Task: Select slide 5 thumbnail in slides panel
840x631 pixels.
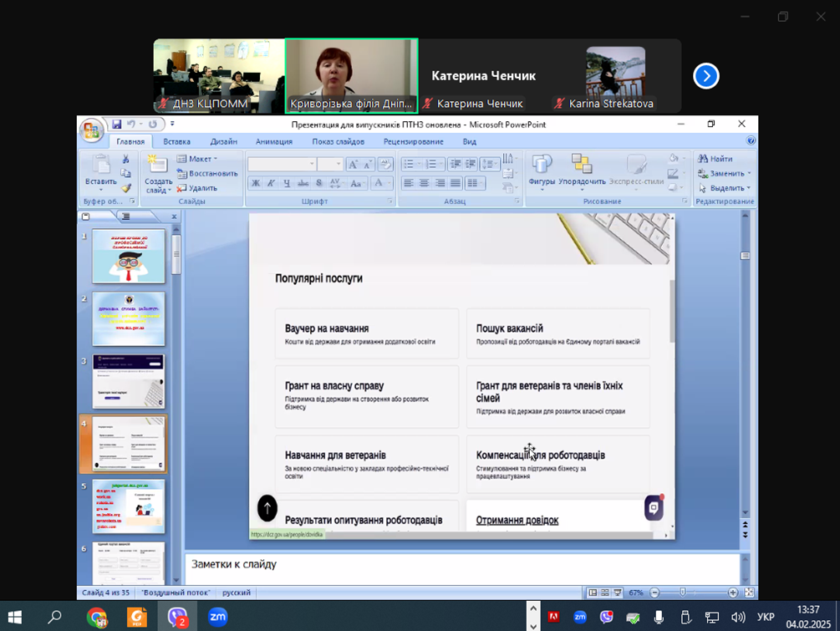Action: tap(129, 506)
